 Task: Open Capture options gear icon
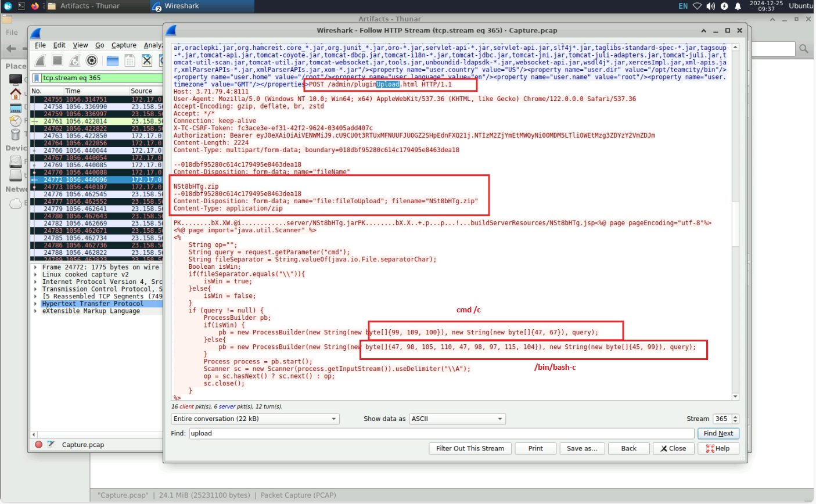coord(92,60)
